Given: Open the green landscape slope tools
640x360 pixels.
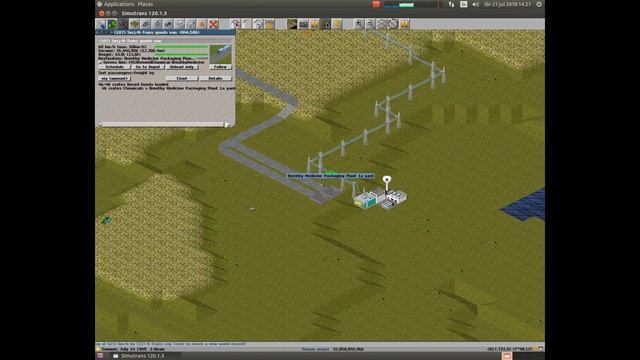Looking at the screenshot, I should pyautogui.click(x=134, y=24).
